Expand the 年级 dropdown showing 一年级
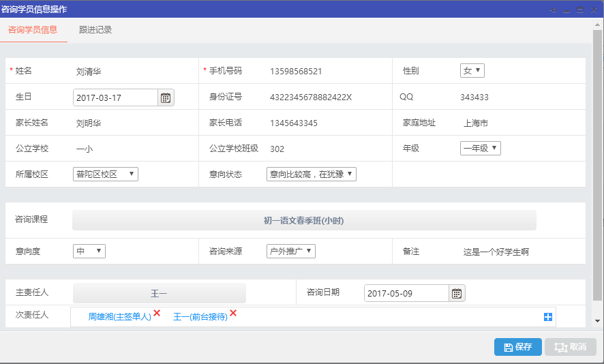 tap(481, 149)
